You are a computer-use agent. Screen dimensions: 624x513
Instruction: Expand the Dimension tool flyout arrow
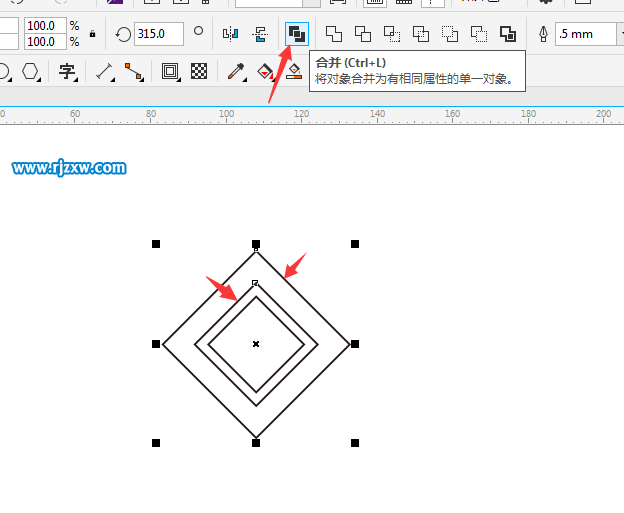click(113, 80)
